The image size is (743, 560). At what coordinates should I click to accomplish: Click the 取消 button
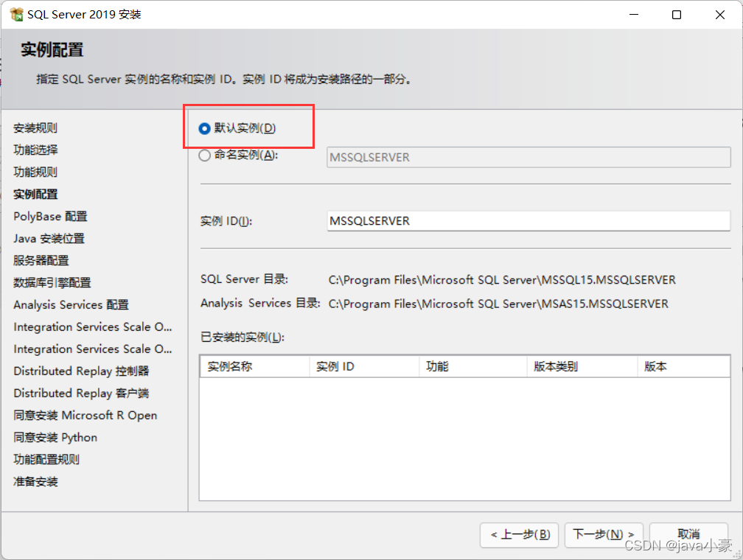click(688, 534)
